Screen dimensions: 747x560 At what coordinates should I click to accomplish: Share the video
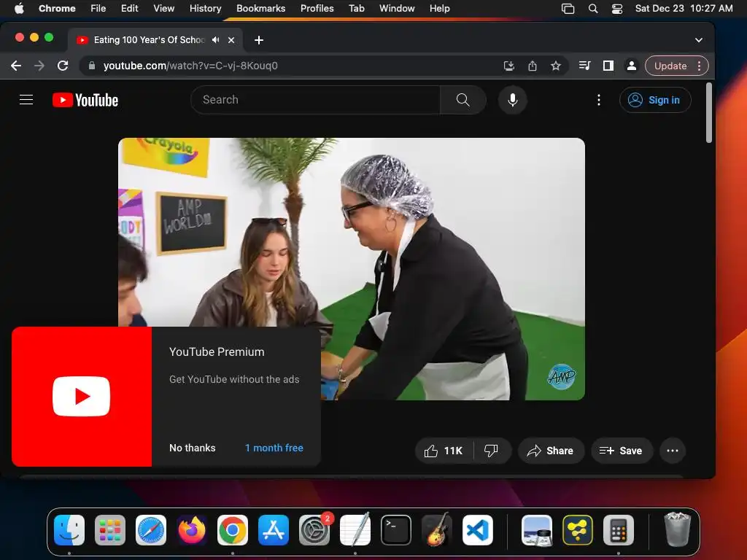click(x=551, y=451)
